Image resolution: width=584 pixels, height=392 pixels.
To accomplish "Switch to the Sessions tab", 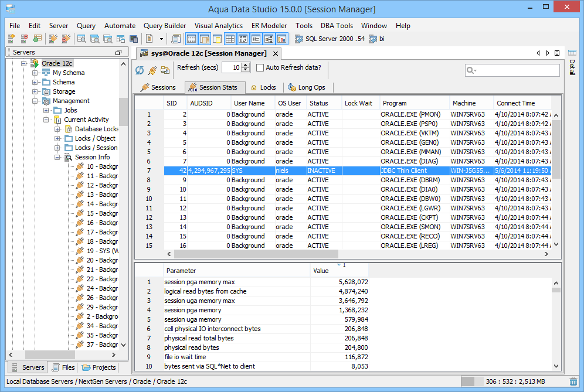I will pos(158,87).
